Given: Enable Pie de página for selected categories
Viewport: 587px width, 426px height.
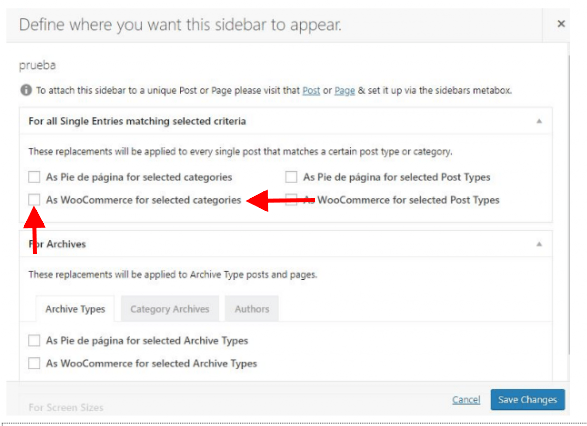Looking at the screenshot, I should pyautogui.click(x=34, y=177).
